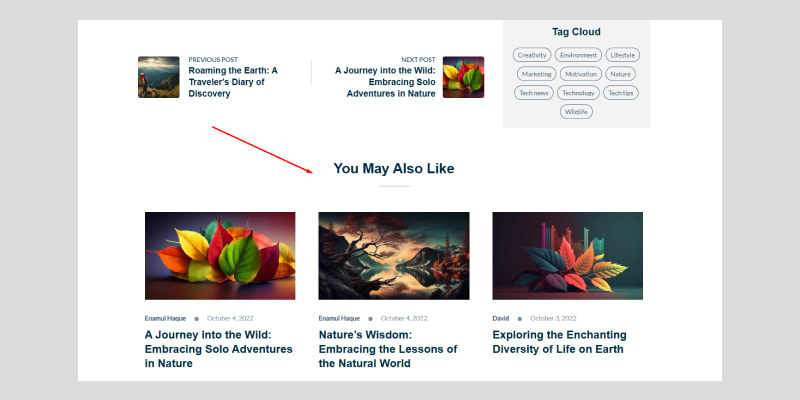The height and width of the screenshot is (400, 800).
Task: Open Roaming the Earth previous post title
Action: pos(233,82)
